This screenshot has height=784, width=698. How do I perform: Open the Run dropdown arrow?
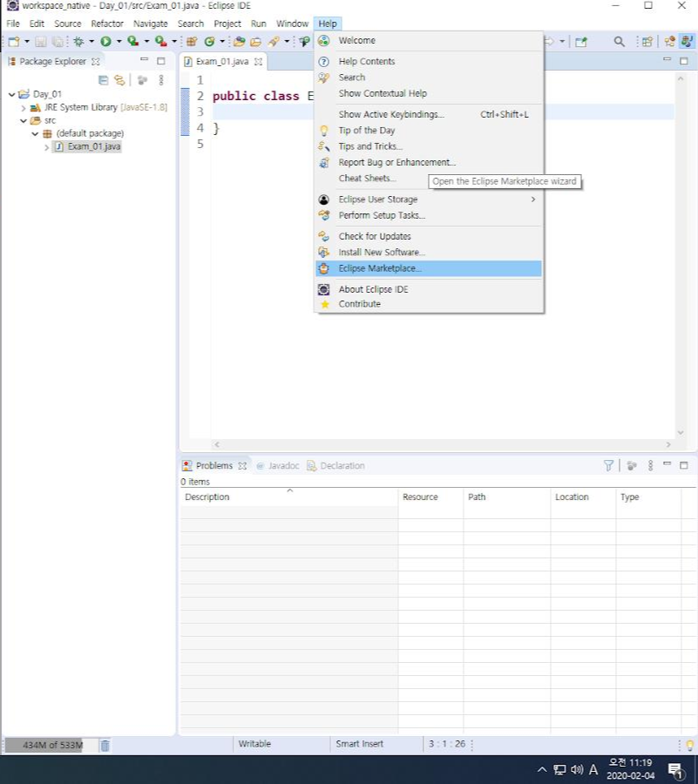[x=119, y=42]
